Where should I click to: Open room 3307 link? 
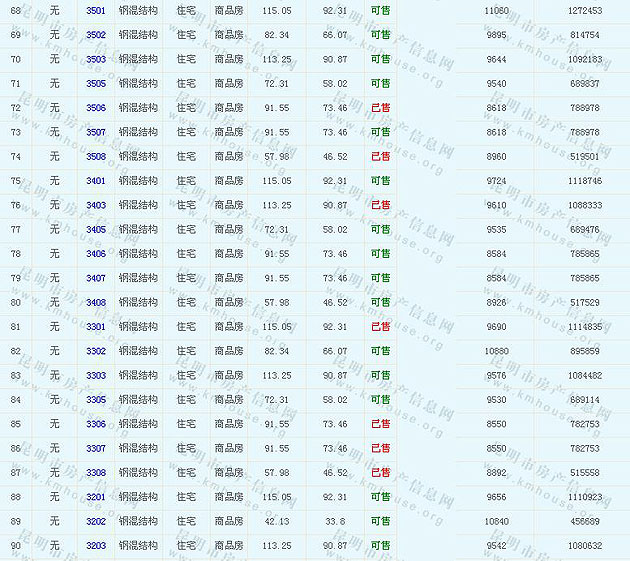coord(96,448)
